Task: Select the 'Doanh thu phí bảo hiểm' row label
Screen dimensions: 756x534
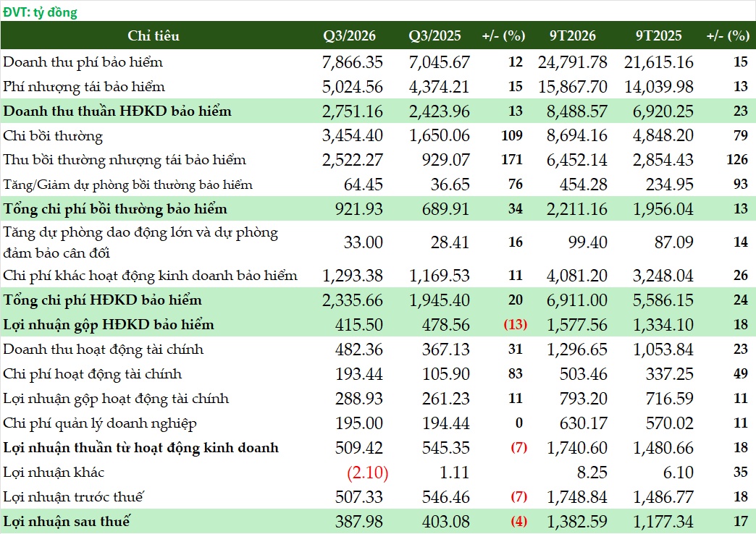Action: pyautogui.click(x=83, y=62)
